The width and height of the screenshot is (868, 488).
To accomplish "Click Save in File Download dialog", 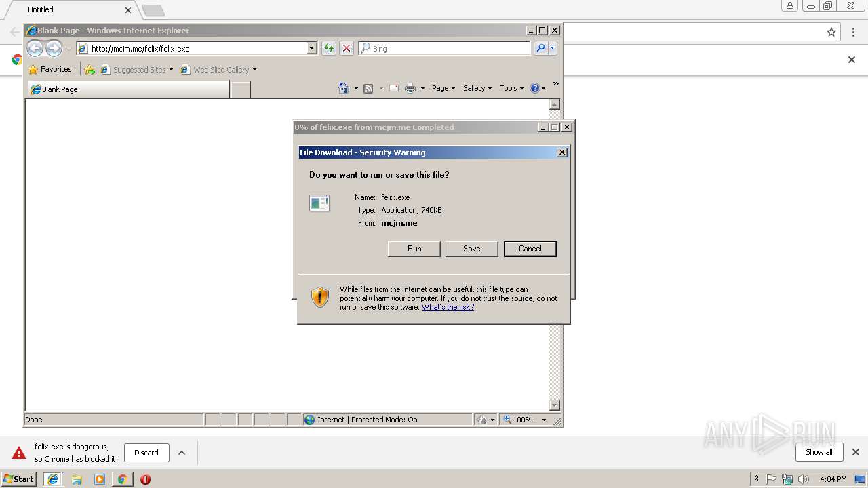I will click(x=472, y=249).
